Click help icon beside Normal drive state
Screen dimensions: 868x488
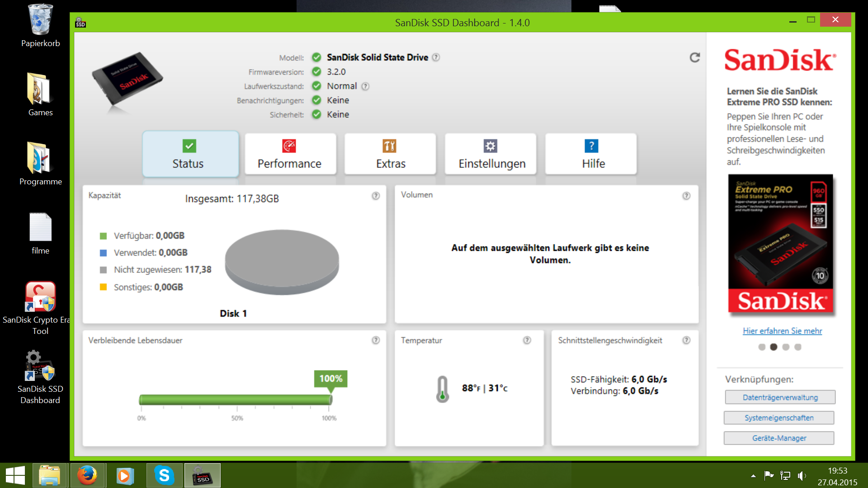(365, 86)
